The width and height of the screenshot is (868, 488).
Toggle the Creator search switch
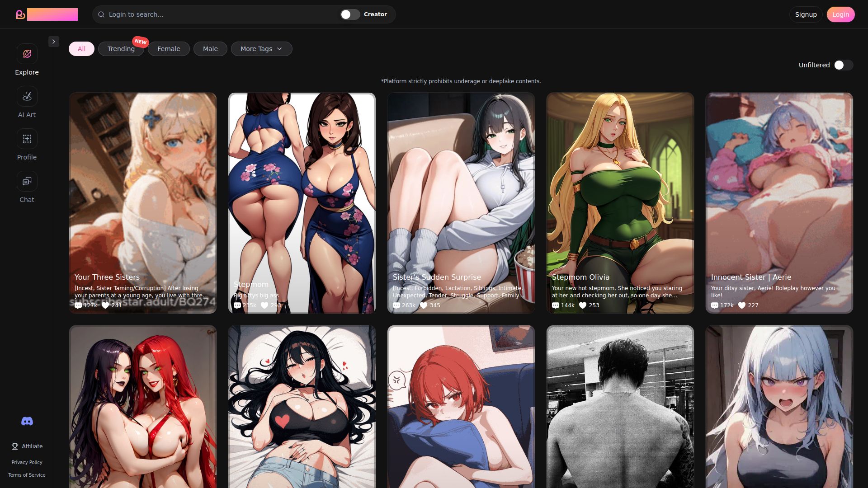pos(350,14)
